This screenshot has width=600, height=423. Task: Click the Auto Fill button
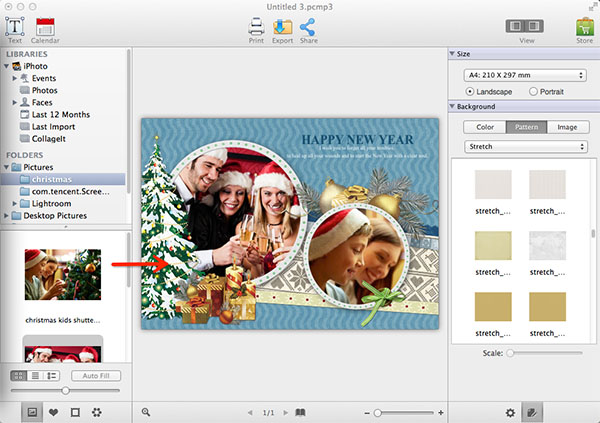[96, 376]
